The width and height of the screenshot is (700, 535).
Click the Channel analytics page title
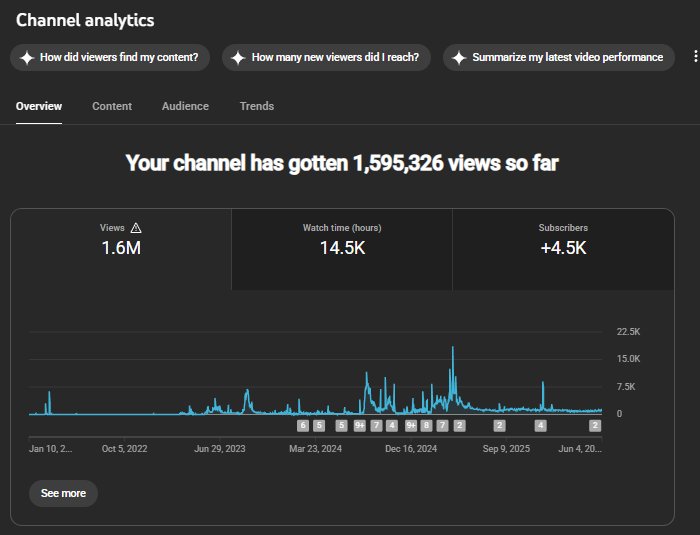coord(85,20)
